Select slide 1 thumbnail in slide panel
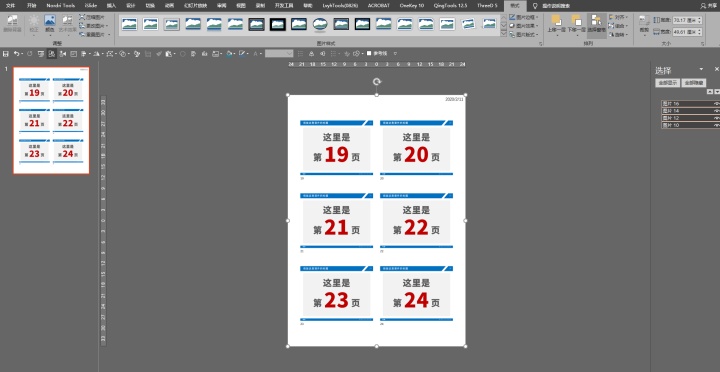720x372 pixels. click(51, 120)
